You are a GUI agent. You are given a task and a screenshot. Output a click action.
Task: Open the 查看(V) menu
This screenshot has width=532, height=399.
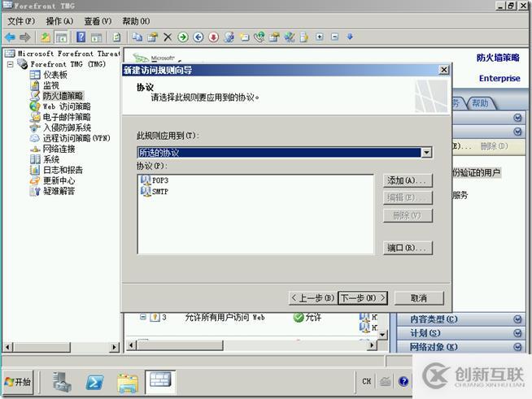[x=98, y=21]
